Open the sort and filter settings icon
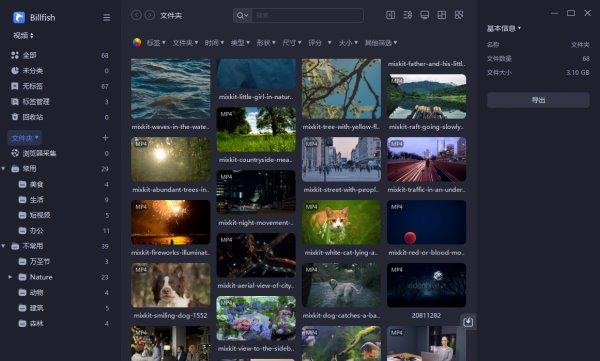 (408, 15)
